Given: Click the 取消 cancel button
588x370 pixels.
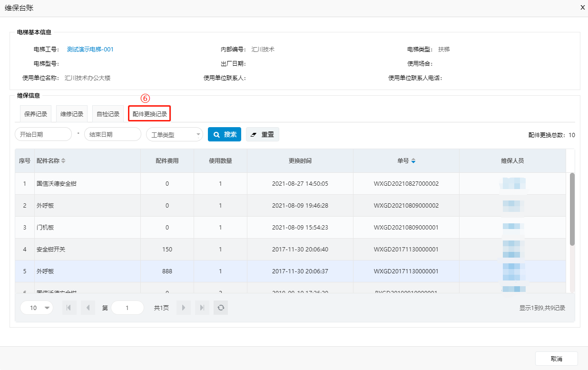Looking at the screenshot, I should click(x=556, y=359).
